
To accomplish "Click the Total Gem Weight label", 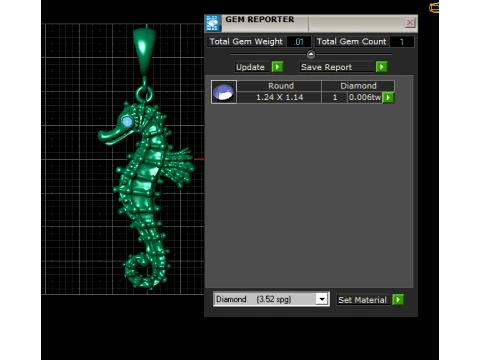I will pos(246,42).
